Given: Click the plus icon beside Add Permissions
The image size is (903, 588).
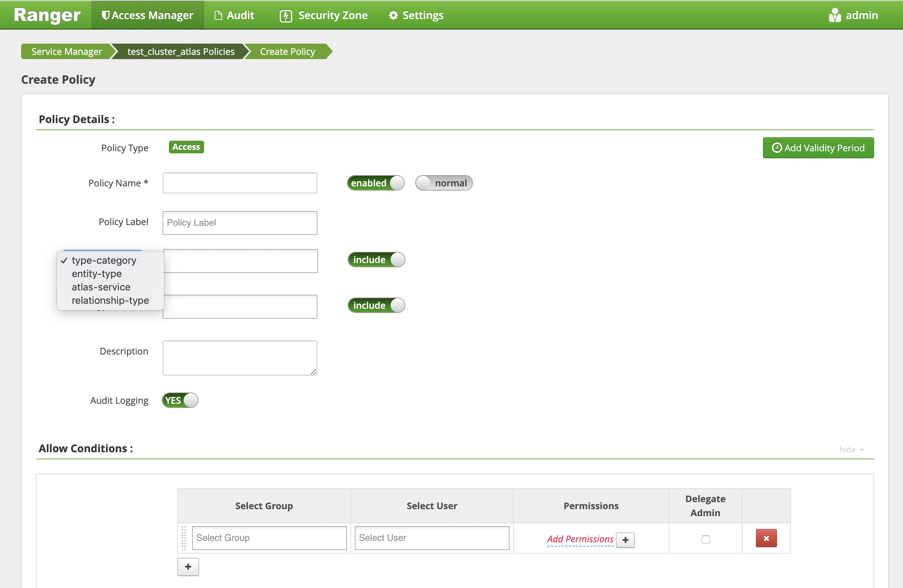Looking at the screenshot, I should tap(625, 539).
